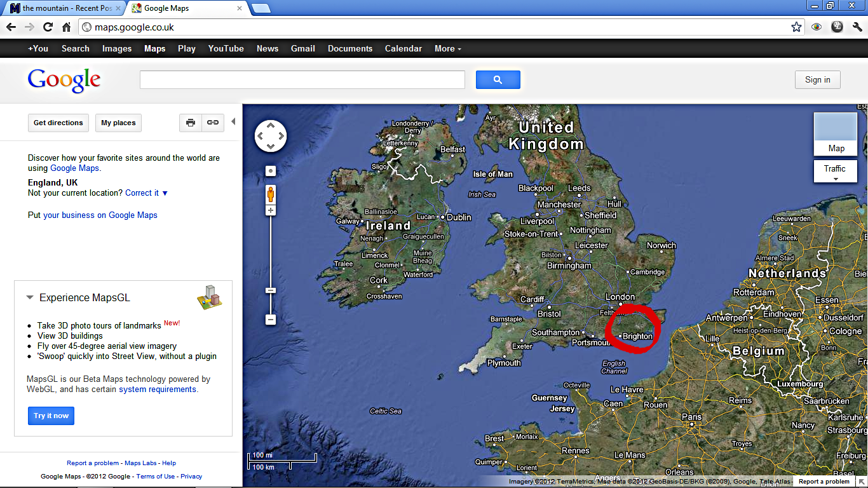The width and height of the screenshot is (868, 488).
Task: Click the My places button
Action: pyautogui.click(x=118, y=123)
